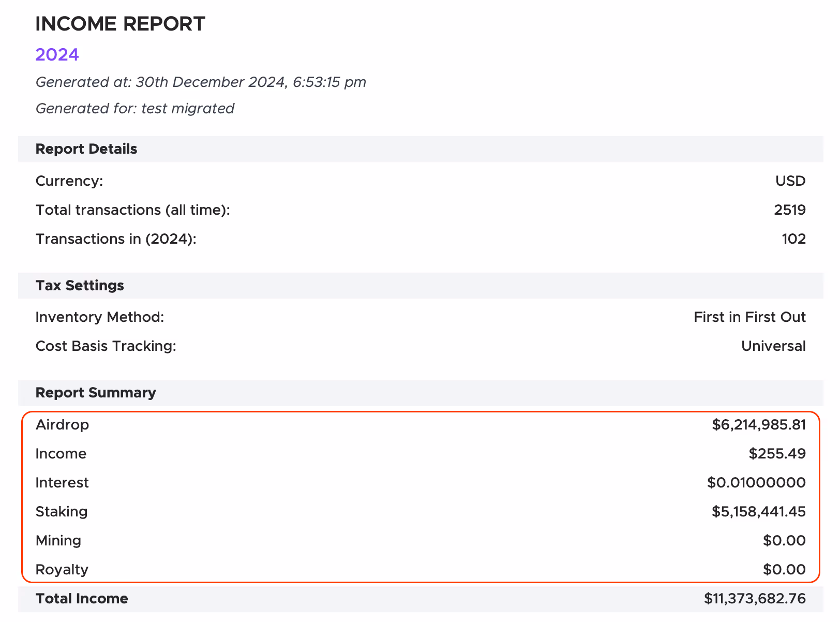Click the Royalty row label
The image size is (840, 622).
coord(62,570)
